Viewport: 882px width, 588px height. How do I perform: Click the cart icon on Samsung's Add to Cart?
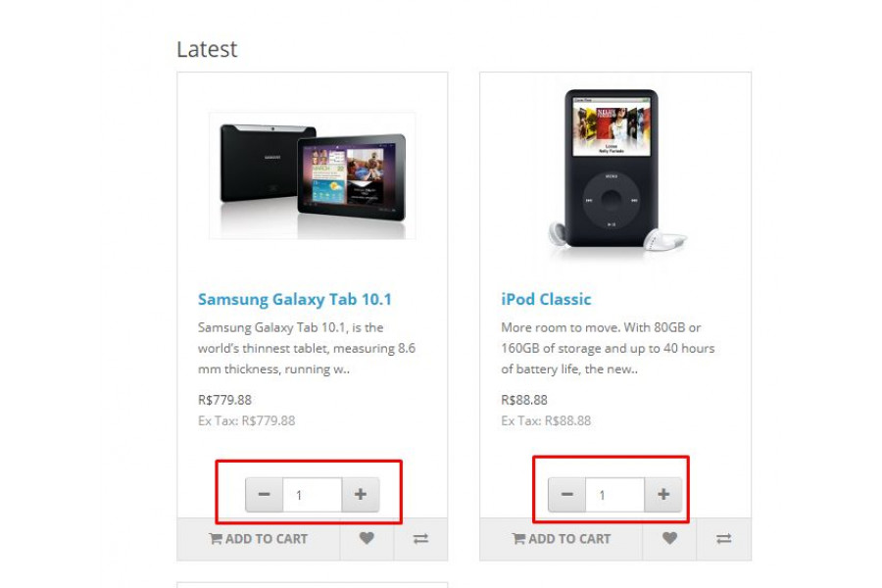[x=216, y=539]
